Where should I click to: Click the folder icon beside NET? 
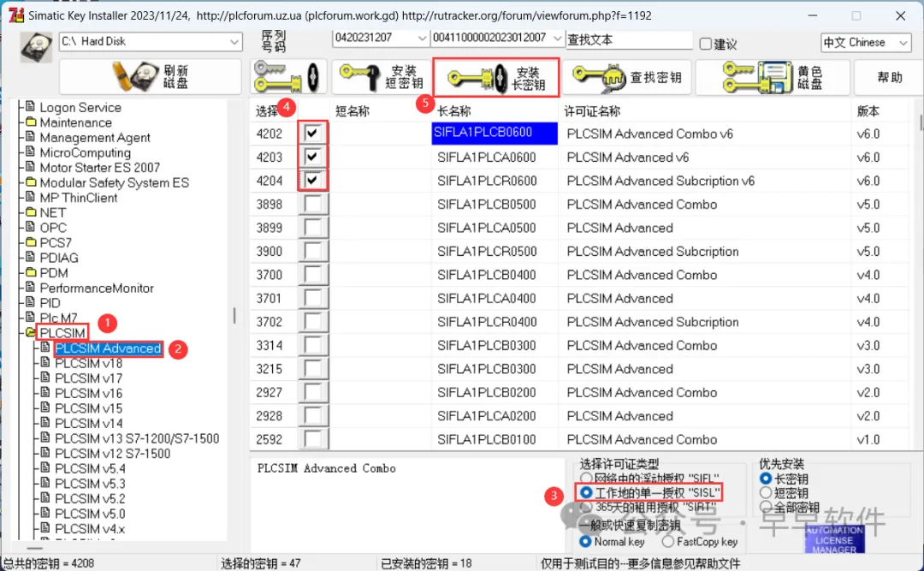point(31,212)
